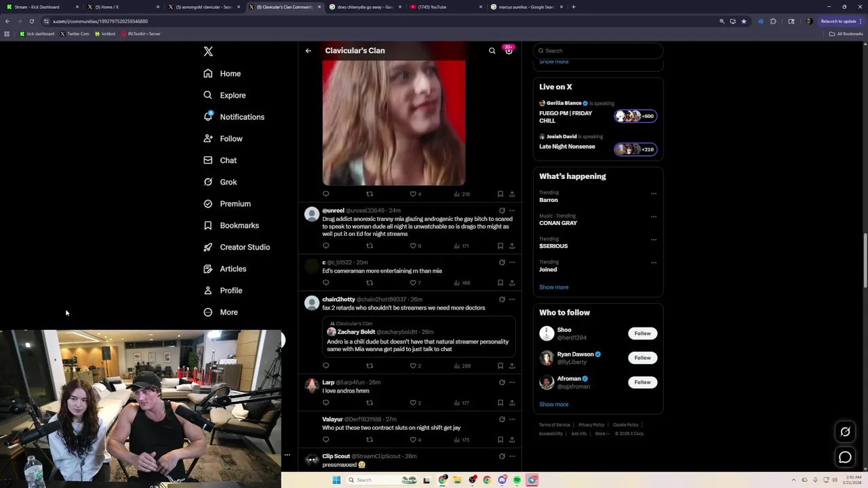The width and height of the screenshot is (868, 488).
Task: Open Chat in sidebar
Action: pyautogui.click(x=220, y=161)
